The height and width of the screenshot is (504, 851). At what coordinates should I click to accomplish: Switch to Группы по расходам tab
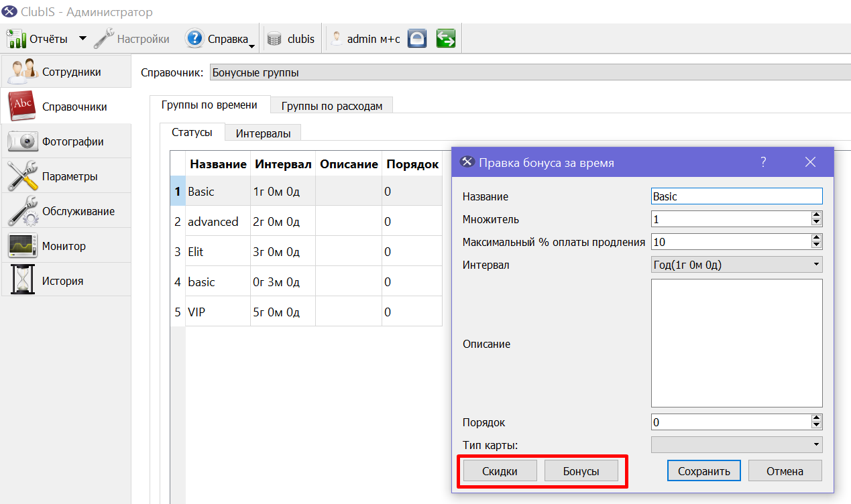coord(331,106)
